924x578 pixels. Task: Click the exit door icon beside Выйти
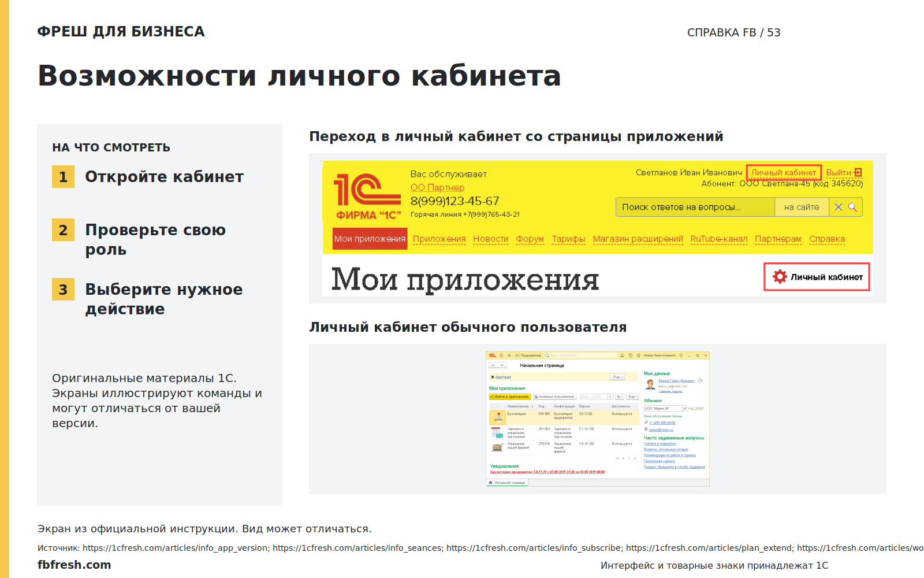(x=858, y=172)
